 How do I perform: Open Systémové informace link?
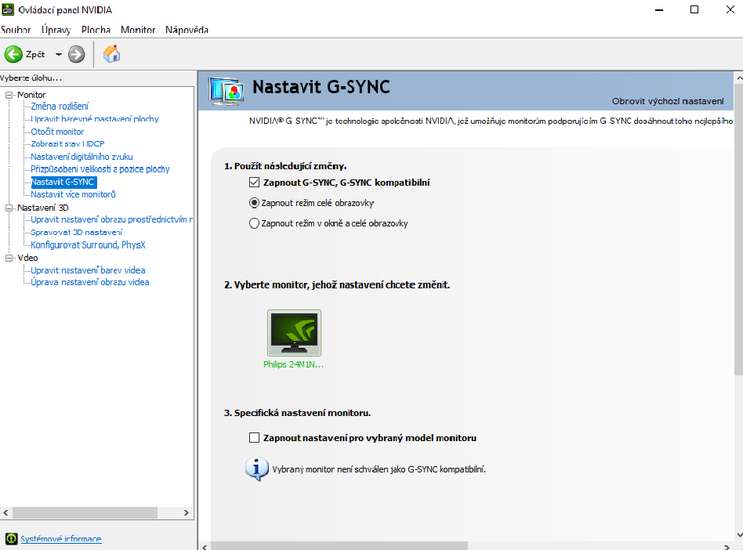(x=61, y=539)
